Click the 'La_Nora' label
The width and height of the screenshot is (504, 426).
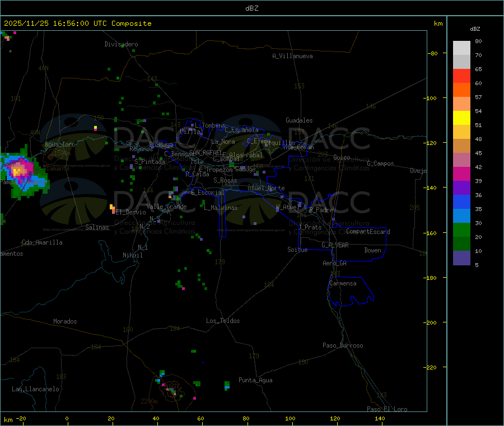(x=223, y=142)
